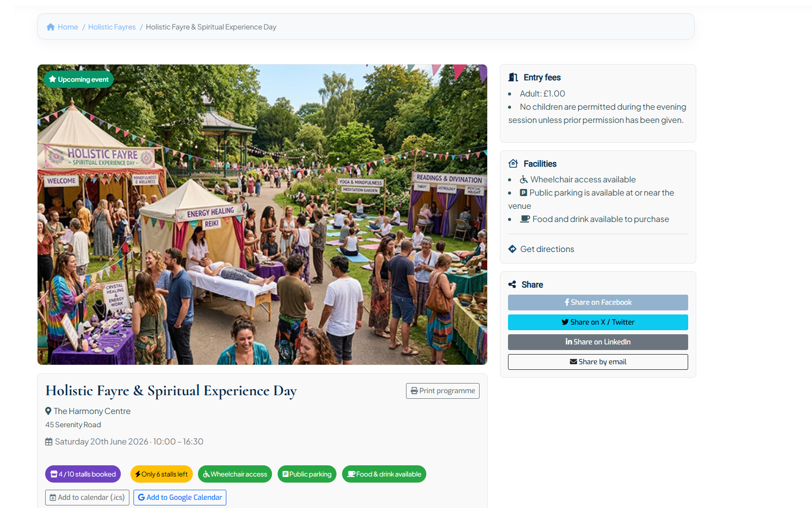The image size is (812, 508).
Task: Click the printer icon in Print programme
Action: [x=414, y=391]
